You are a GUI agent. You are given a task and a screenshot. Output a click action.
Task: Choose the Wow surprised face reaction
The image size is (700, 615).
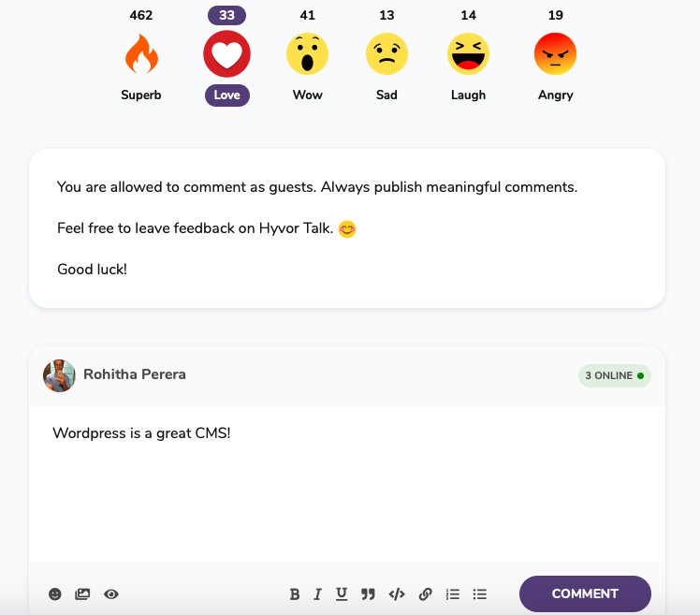pyautogui.click(x=307, y=53)
